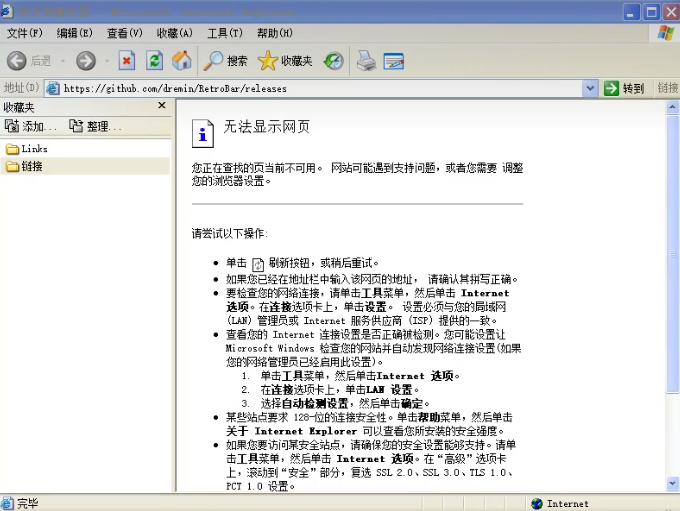
Task: Open the 文件(F) menu
Action: coord(25,33)
